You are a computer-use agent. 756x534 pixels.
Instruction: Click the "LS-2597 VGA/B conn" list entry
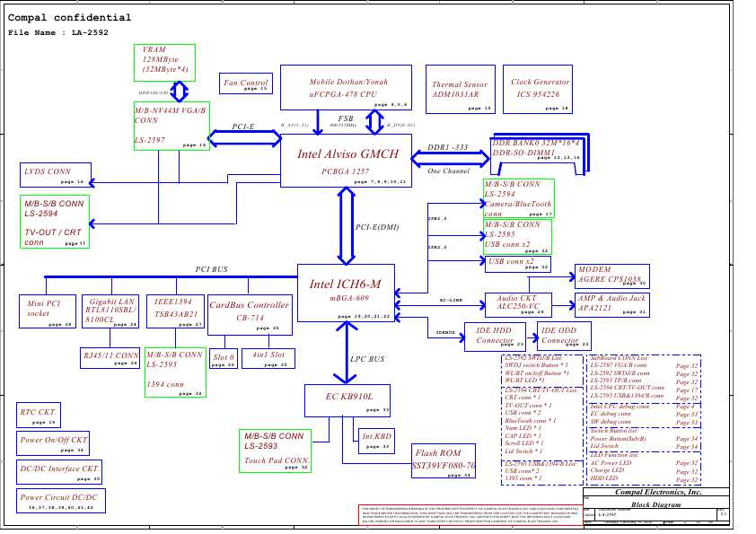619,365
